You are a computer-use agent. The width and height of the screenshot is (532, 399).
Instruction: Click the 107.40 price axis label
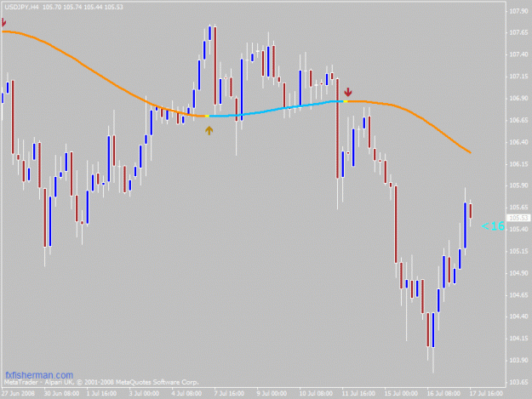coord(518,54)
